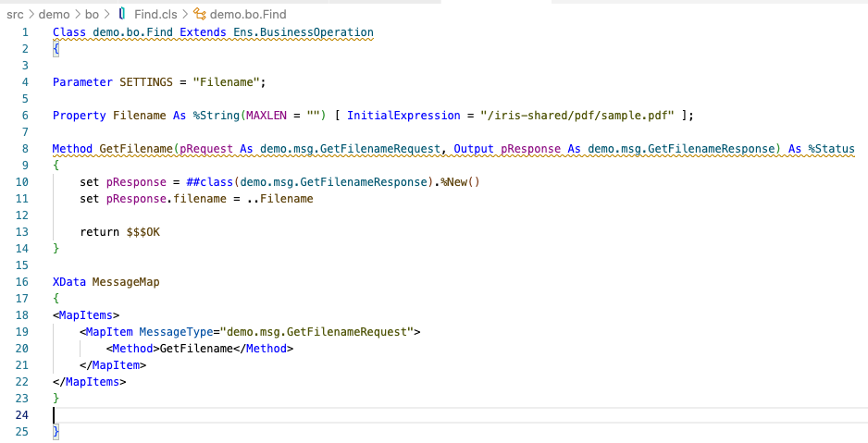
Task: Click the Find.cls file icon in breadcrumb
Action: (x=123, y=15)
